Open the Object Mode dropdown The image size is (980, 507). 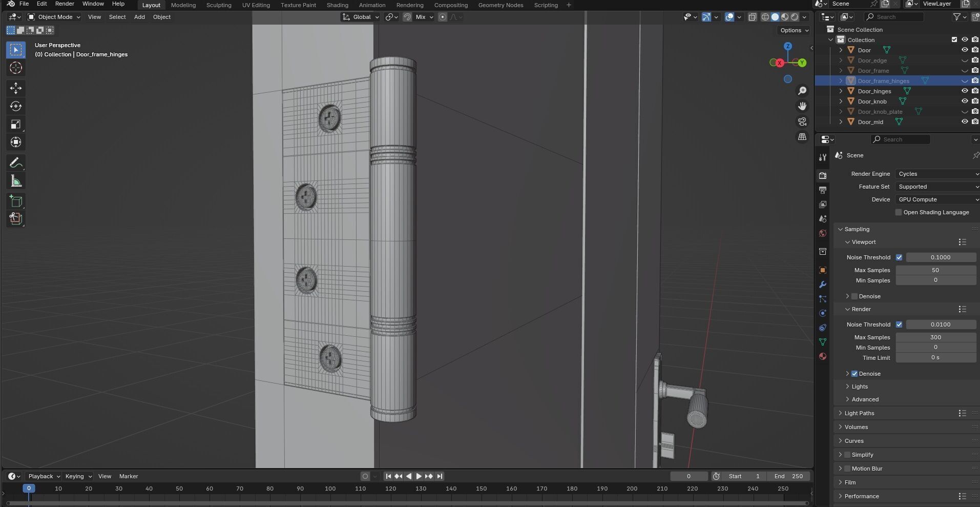point(54,17)
